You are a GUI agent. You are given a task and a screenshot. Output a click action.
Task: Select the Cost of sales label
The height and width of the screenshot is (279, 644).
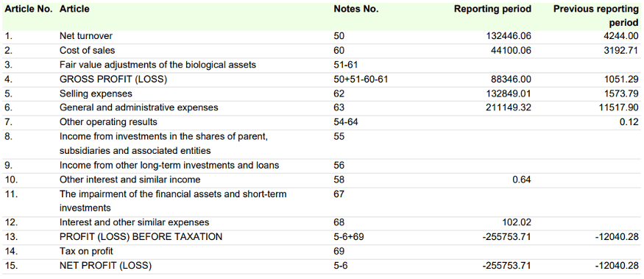pos(87,51)
